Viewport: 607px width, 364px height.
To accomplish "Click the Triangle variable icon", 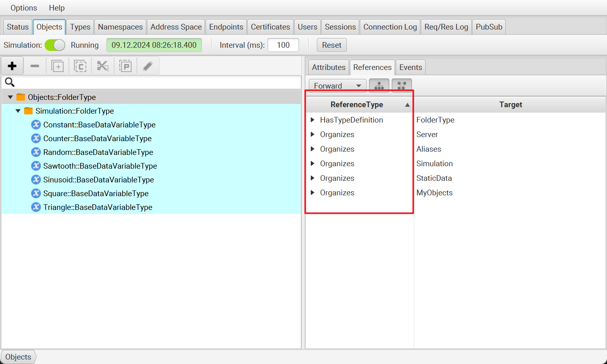I will 36,207.
